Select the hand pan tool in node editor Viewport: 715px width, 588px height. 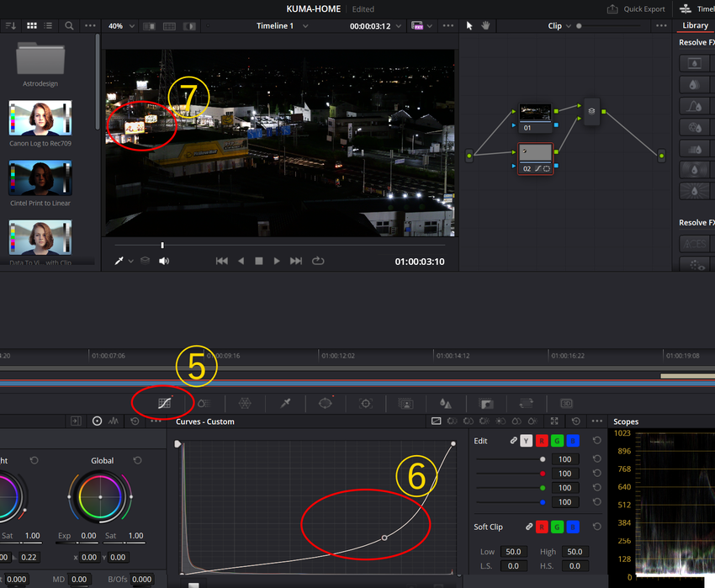pos(485,25)
